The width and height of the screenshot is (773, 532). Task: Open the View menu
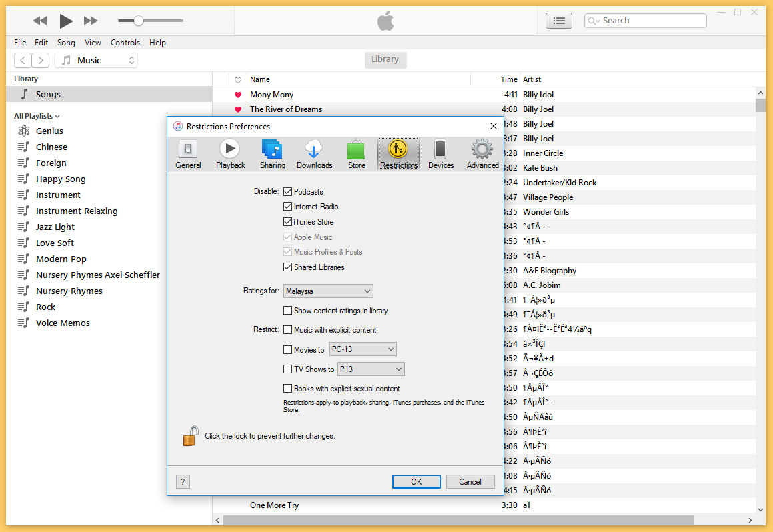(x=93, y=43)
